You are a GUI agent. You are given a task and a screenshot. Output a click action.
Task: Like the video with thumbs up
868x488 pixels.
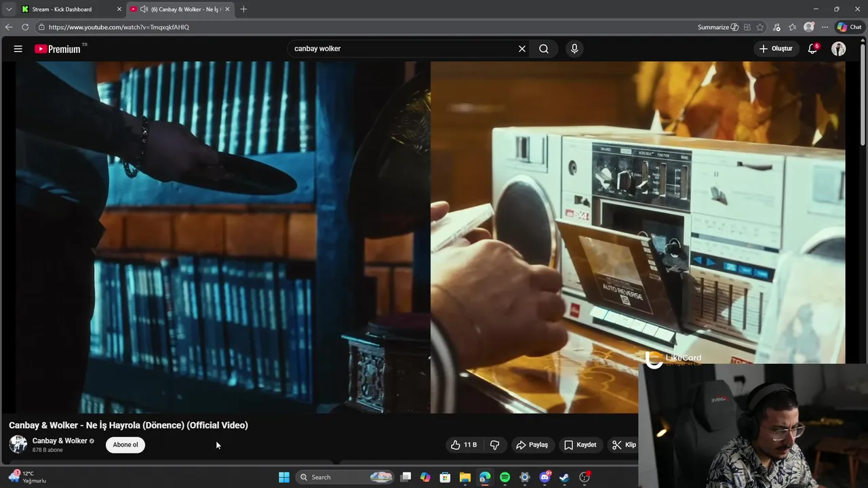tap(464, 445)
